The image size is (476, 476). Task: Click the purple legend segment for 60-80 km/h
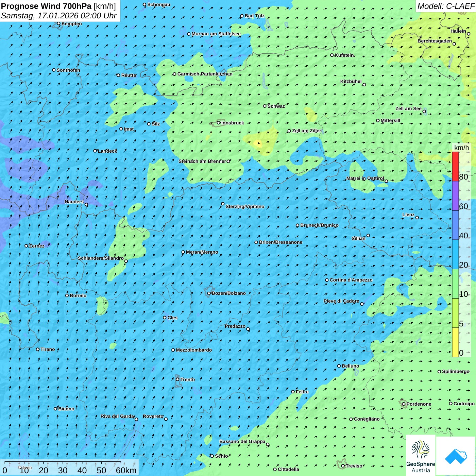pyautogui.click(x=455, y=195)
